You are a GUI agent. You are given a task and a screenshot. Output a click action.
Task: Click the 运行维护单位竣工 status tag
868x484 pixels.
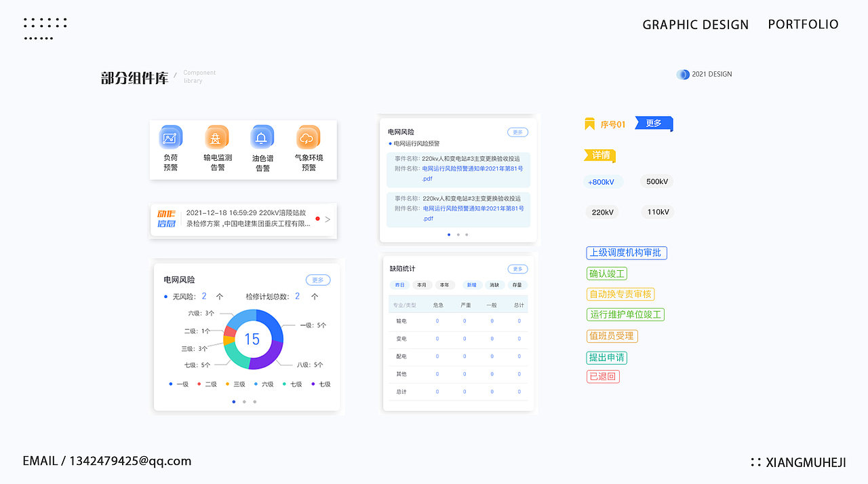point(625,315)
